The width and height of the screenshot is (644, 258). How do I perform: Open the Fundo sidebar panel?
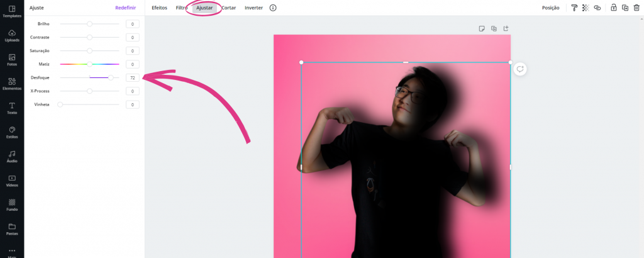point(12,205)
